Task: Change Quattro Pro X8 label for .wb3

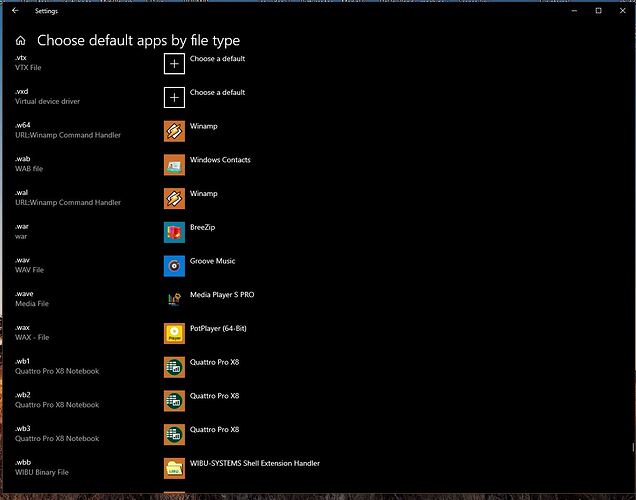Action: coord(215,429)
